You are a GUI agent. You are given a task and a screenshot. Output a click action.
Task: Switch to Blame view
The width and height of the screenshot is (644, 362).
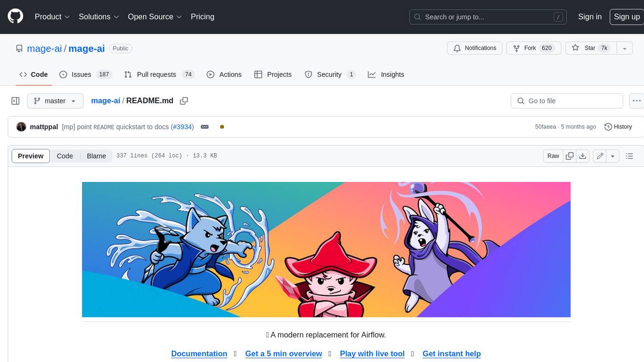[x=96, y=156]
